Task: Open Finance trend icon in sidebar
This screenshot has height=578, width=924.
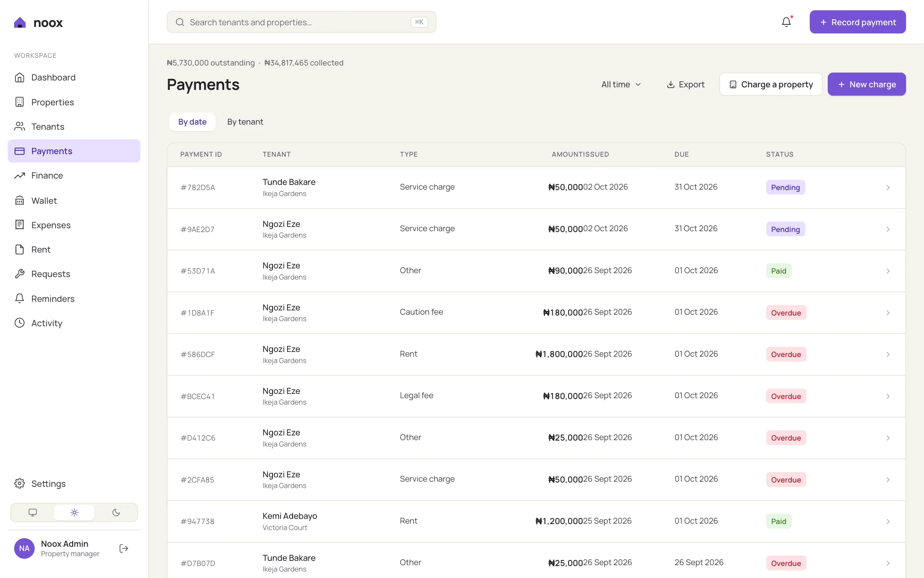Action: pyautogui.click(x=20, y=176)
